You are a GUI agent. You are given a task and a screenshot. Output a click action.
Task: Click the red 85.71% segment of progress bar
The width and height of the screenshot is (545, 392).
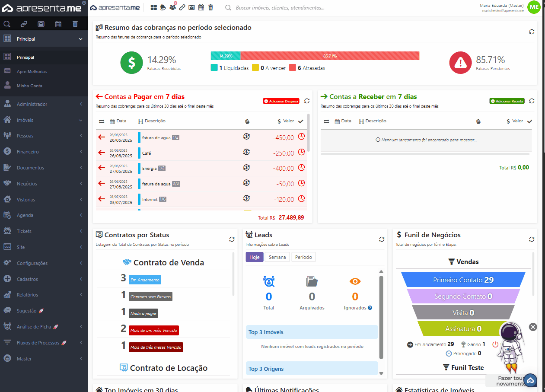329,56
